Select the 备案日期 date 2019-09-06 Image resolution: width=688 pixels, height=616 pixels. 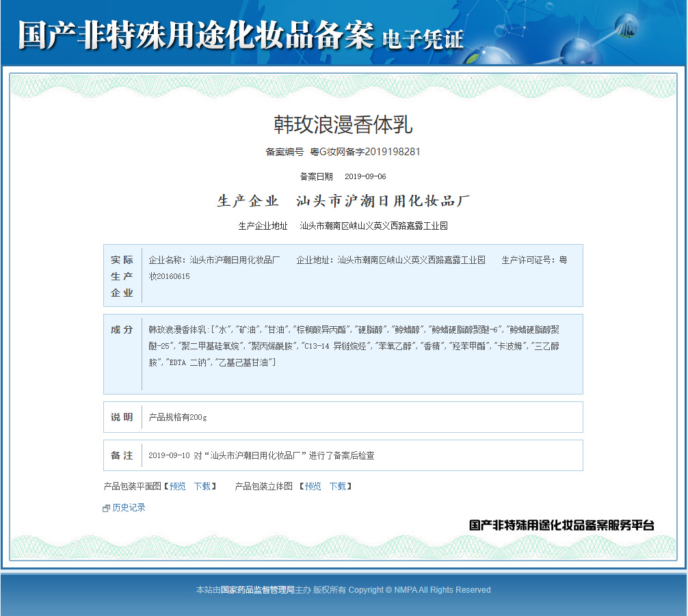pyautogui.click(x=367, y=175)
